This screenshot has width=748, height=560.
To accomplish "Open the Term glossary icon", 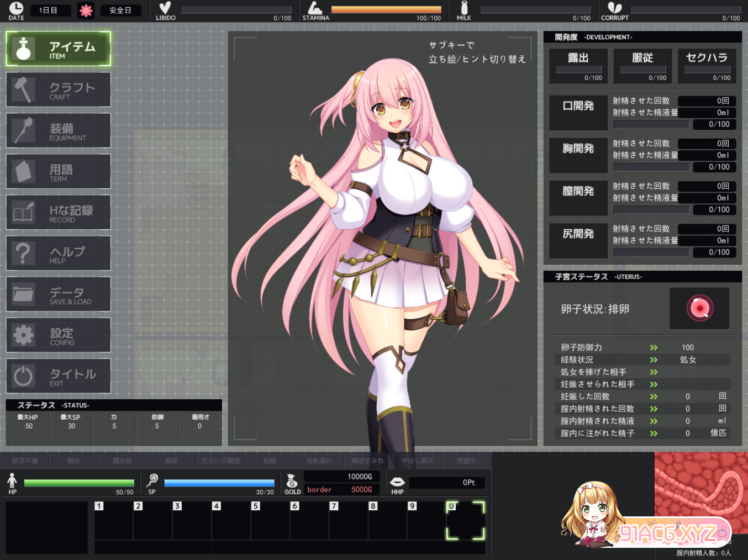I will [23, 171].
